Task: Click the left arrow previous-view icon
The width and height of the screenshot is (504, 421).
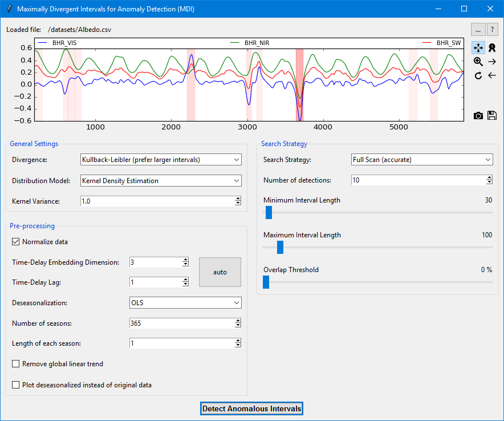Action: pos(492,75)
